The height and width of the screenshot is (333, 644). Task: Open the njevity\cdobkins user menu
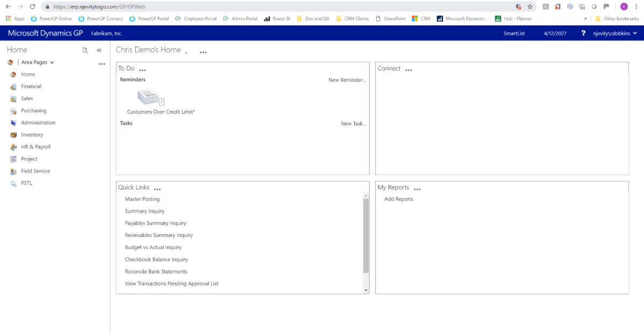click(x=611, y=33)
